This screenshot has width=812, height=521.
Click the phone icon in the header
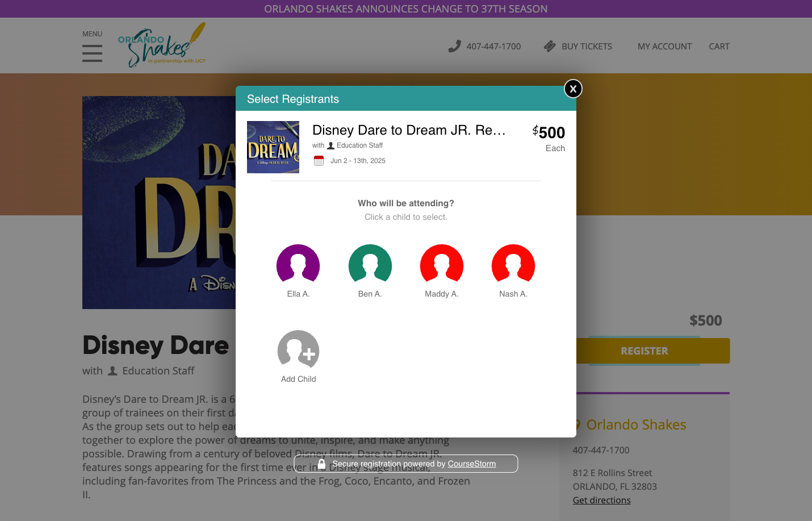coord(455,45)
